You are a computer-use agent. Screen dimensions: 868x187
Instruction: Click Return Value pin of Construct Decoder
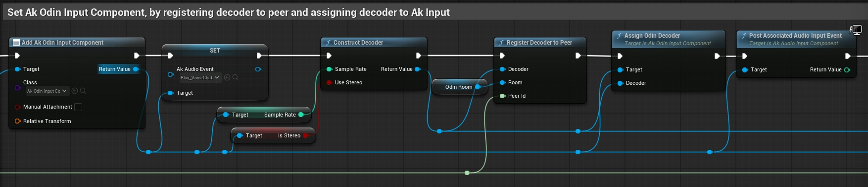417,69
